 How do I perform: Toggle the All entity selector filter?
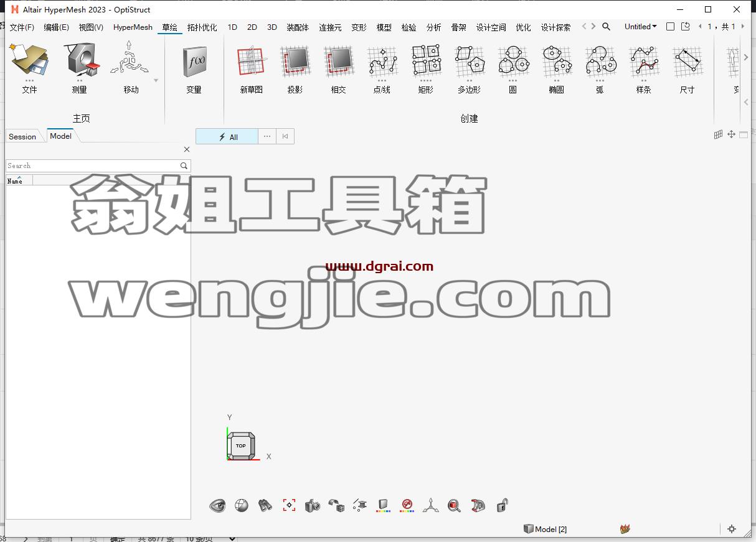point(227,136)
